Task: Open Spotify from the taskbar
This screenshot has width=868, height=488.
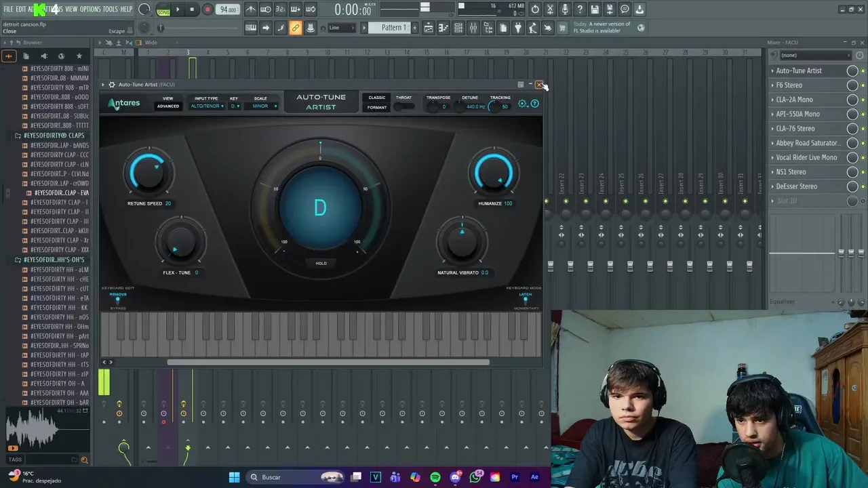Action: (x=435, y=477)
